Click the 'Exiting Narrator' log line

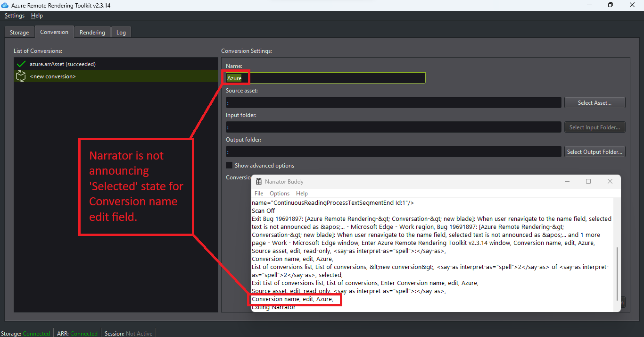[273, 307]
